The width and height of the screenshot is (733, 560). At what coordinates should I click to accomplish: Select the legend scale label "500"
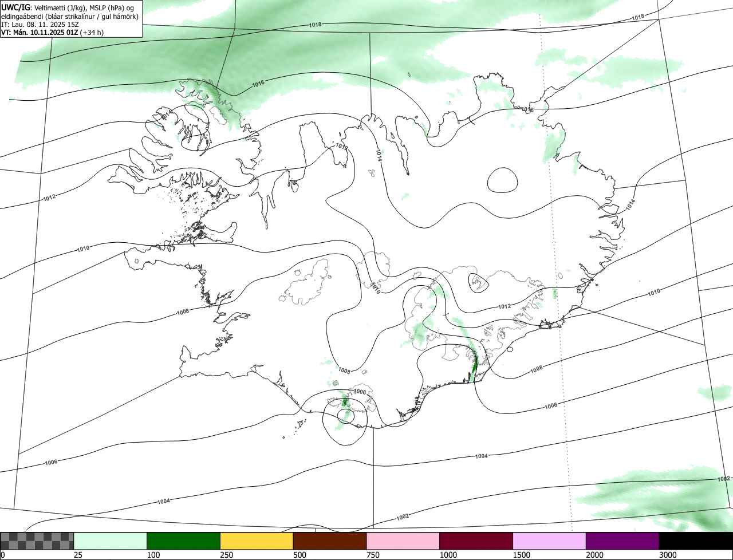(300, 555)
